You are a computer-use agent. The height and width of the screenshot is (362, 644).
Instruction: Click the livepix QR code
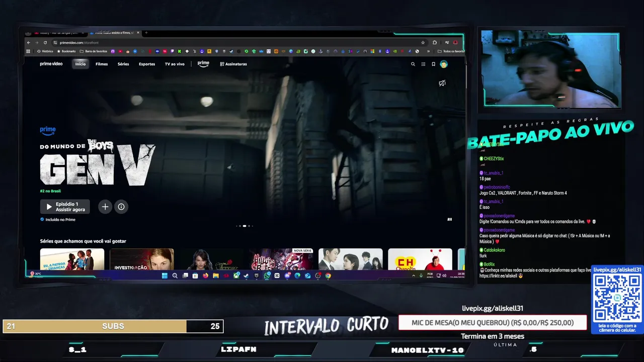point(617,298)
